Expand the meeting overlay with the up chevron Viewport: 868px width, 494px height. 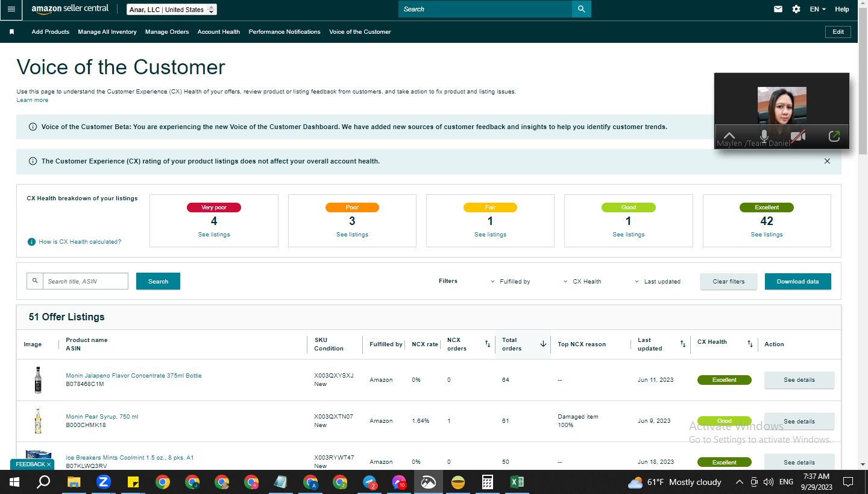click(x=729, y=136)
